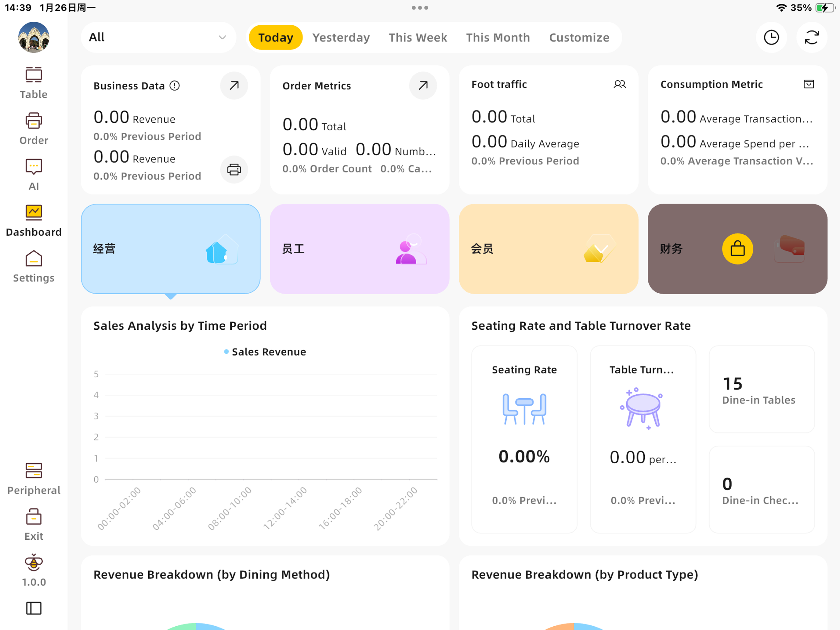This screenshot has height=630, width=840.
Task: Select the 员工 staff card
Action: (360, 249)
